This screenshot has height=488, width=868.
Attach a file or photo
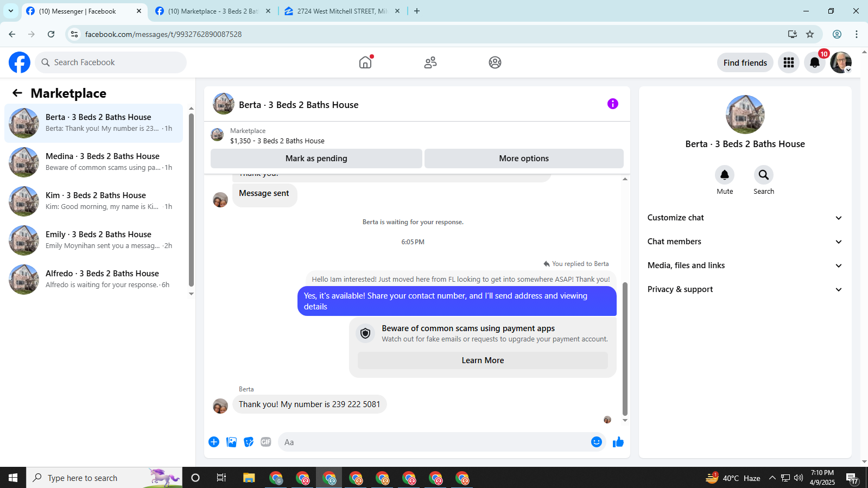coord(231,442)
